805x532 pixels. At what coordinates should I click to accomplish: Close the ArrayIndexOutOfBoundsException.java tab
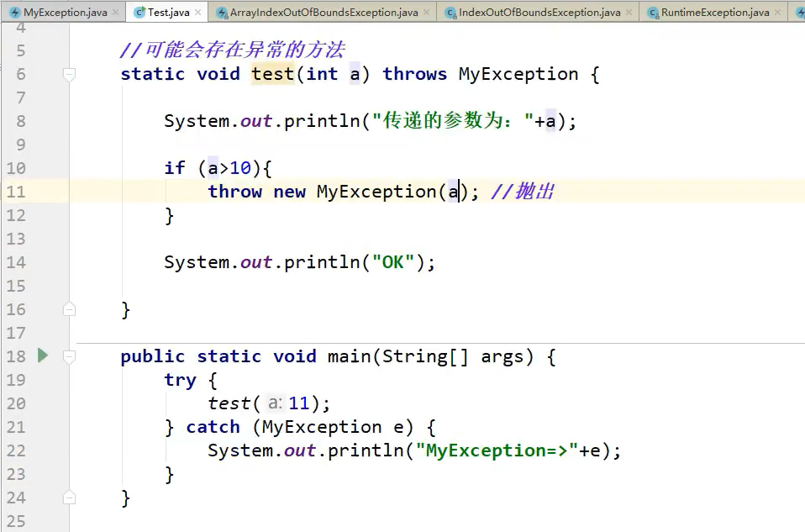coord(426,13)
